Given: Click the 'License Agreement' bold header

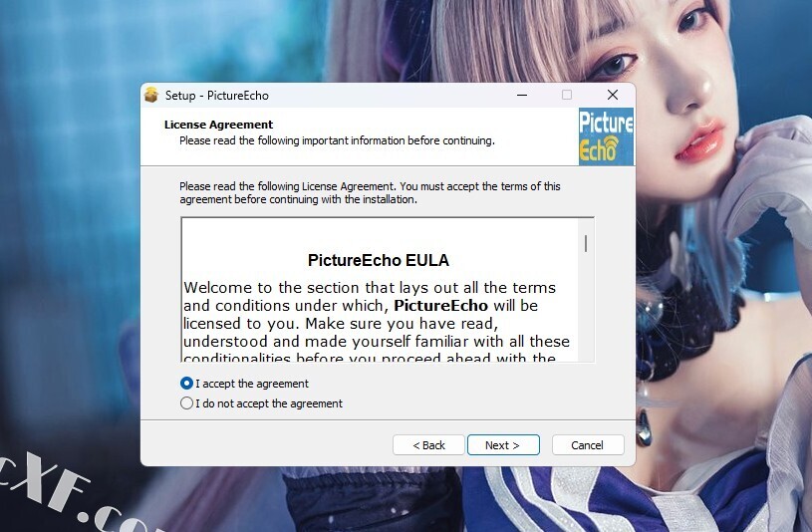Looking at the screenshot, I should [x=218, y=125].
